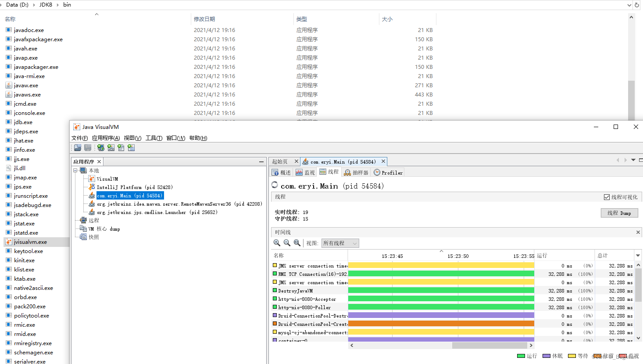Viewport: 643px width, 364px height.
Task: Refresh the Explorer address bar
Action: 637,5
